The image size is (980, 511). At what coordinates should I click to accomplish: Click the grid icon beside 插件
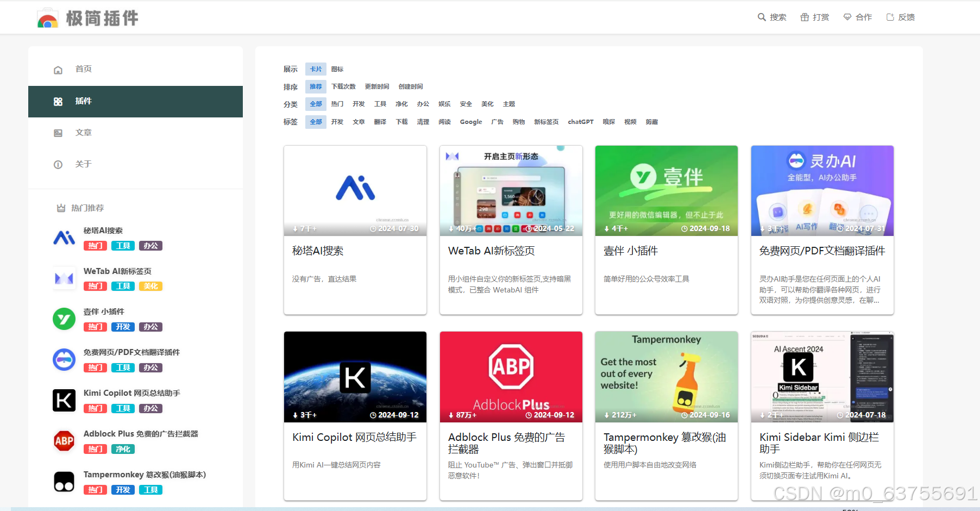click(58, 102)
